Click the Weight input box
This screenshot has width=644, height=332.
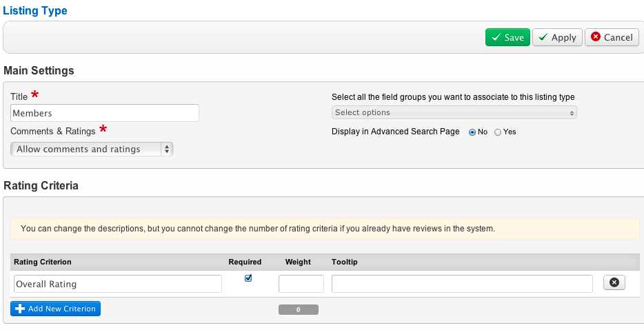coord(301,284)
